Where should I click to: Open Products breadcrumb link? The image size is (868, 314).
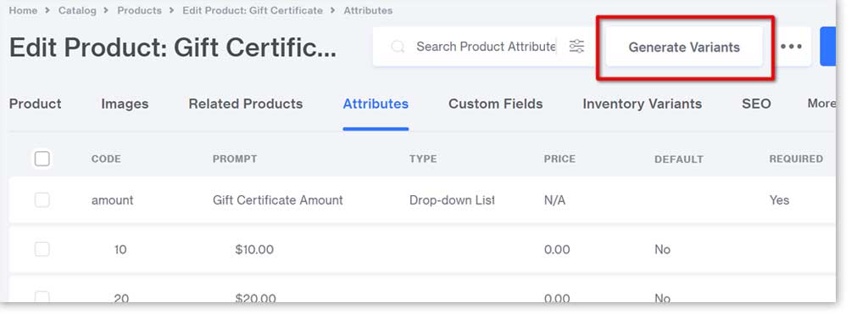(x=140, y=10)
